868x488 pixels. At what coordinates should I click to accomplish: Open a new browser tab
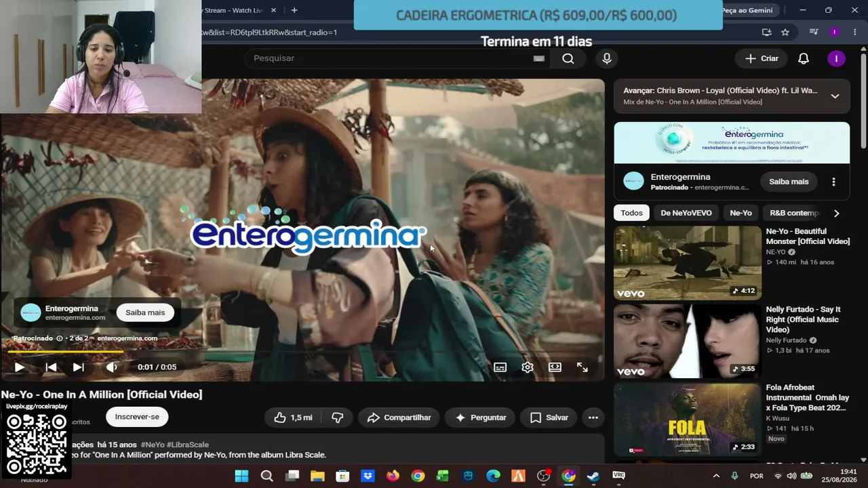(294, 10)
